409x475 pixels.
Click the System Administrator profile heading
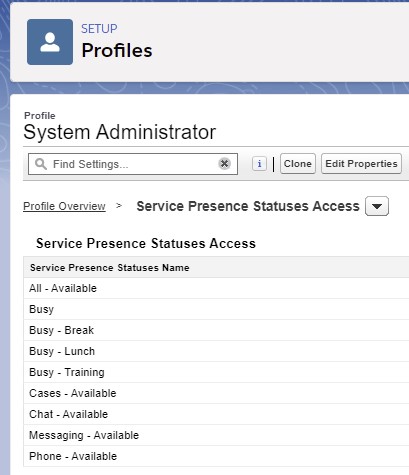[x=120, y=132]
